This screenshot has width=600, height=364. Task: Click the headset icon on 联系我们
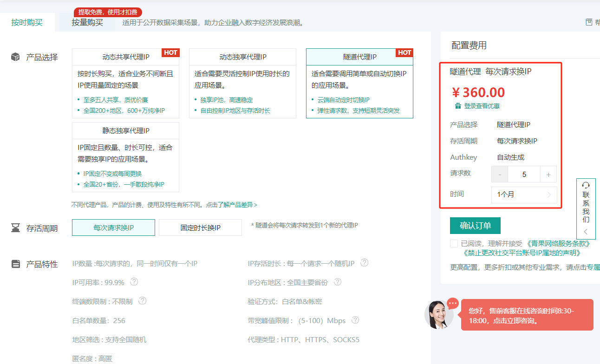[586, 185]
